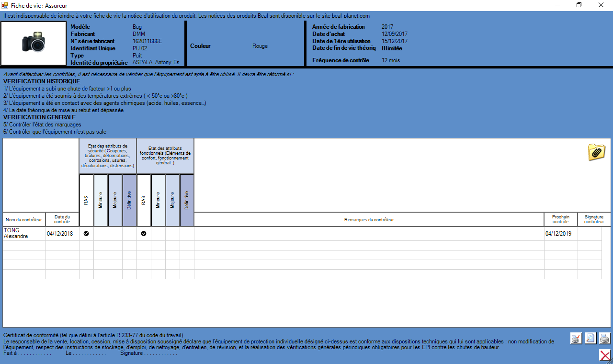Image resolution: width=613 pixels, height=364 pixels.
Task: Click the Prochain contrôle column header
Action: 560,219
